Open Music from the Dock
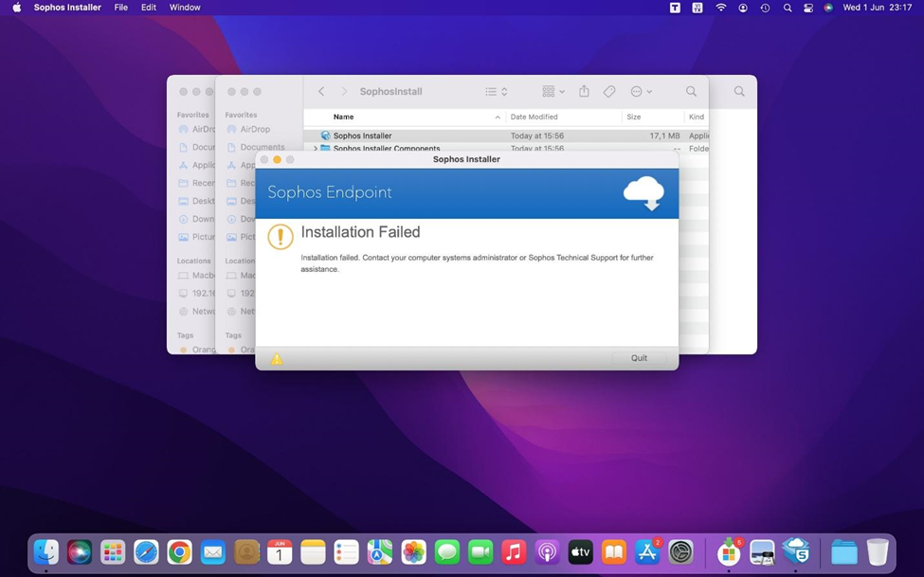Image resolution: width=924 pixels, height=577 pixels. [x=514, y=552]
